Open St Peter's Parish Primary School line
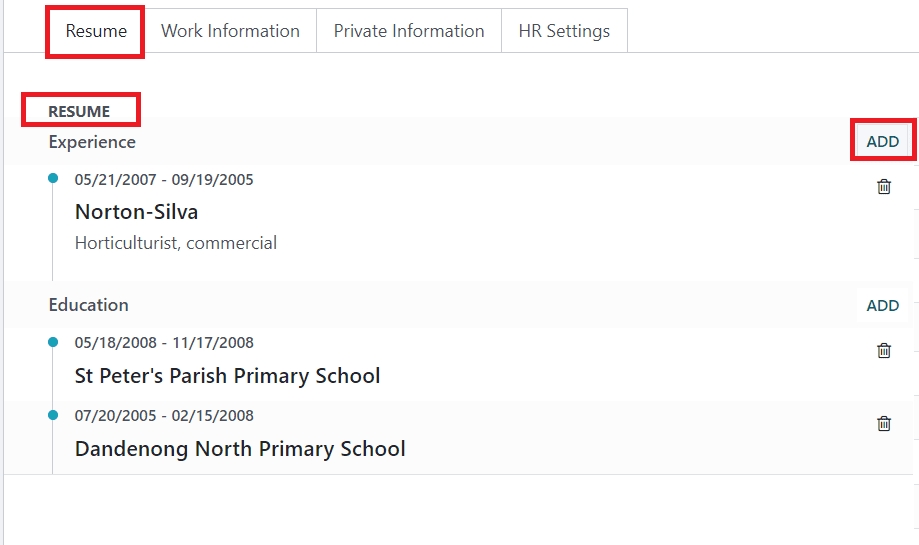This screenshot has width=919, height=545. pyautogui.click(x=227, y=376)
